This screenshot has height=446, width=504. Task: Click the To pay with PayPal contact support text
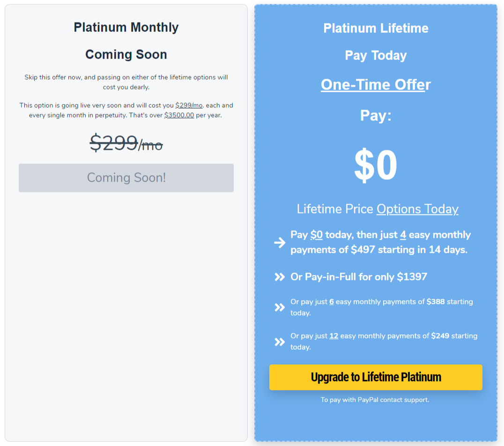point(375,400)
